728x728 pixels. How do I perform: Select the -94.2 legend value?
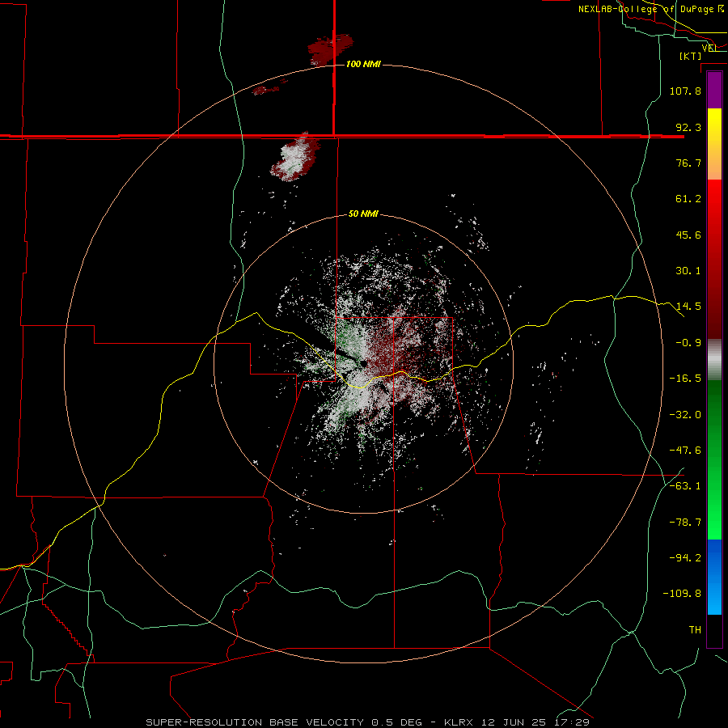point(685,558)
